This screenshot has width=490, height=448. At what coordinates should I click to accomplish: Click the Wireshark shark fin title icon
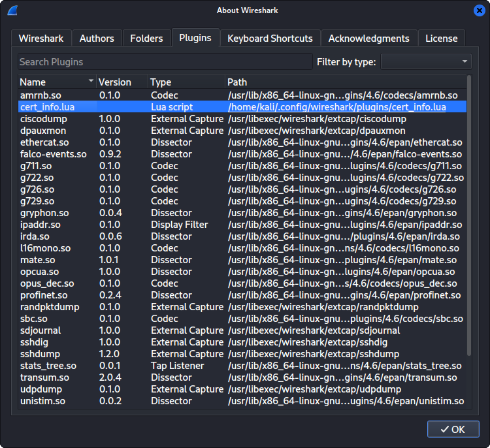coord(12,10)
